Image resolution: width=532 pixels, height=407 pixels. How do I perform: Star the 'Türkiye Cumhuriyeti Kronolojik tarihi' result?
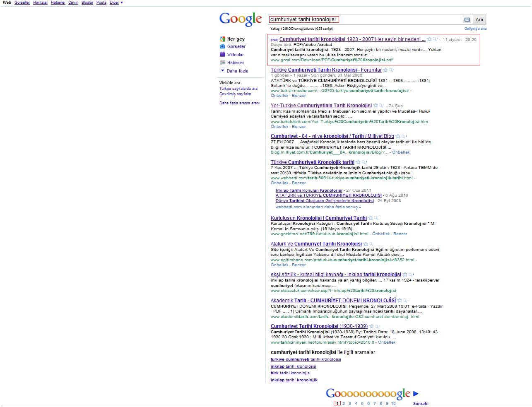tap(358, 162)
